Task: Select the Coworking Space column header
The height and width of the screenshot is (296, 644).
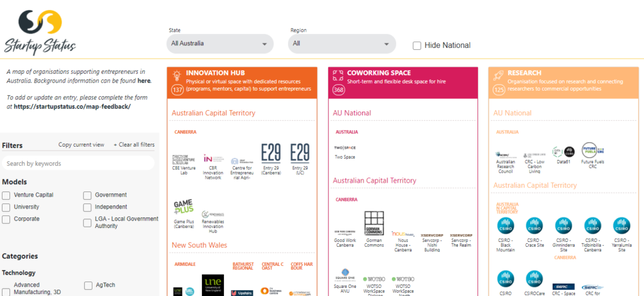Action: coord(403,83)
